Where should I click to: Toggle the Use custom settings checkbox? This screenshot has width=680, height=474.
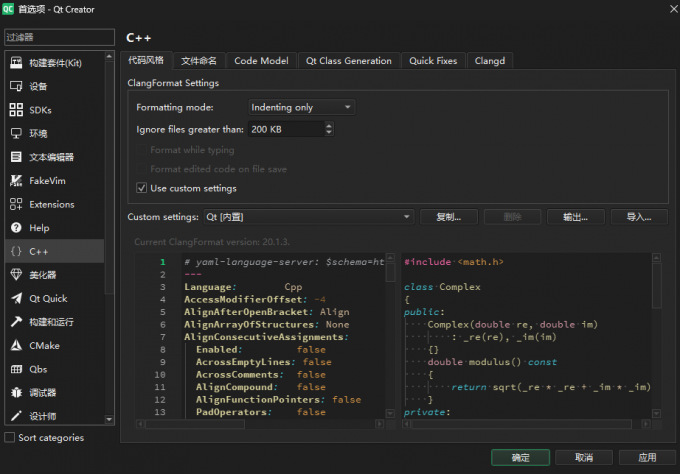[141, 188]
